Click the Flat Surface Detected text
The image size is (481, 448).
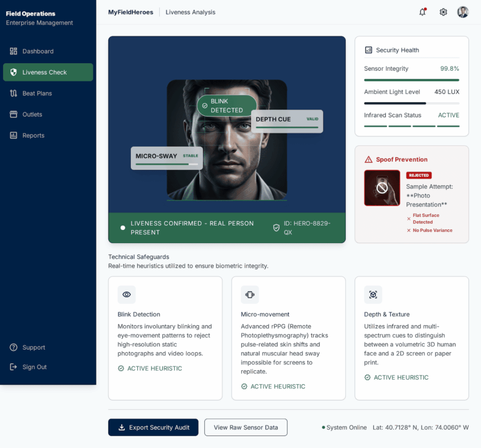click(x=426, y=219)
